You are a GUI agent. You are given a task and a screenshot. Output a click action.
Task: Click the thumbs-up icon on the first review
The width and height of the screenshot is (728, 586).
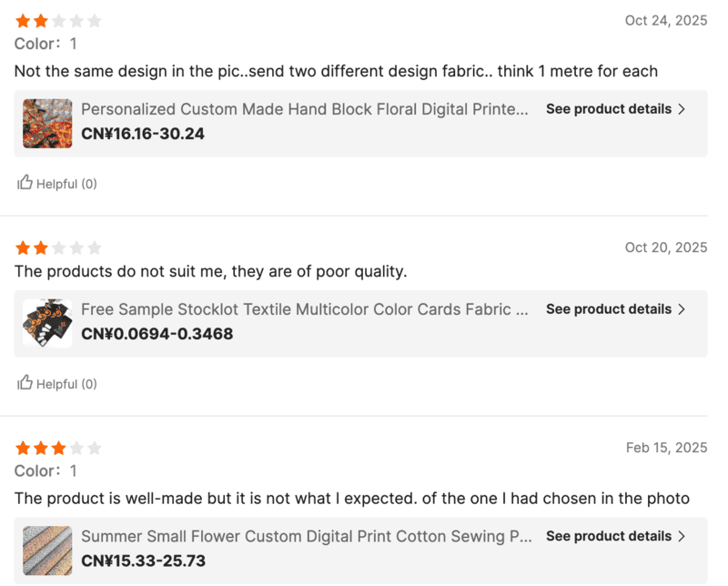click(x=24, y=183)
